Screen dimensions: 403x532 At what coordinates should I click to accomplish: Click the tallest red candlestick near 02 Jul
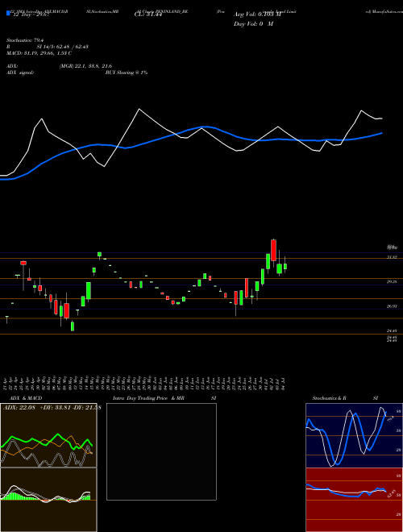click(x=273, y=250)
